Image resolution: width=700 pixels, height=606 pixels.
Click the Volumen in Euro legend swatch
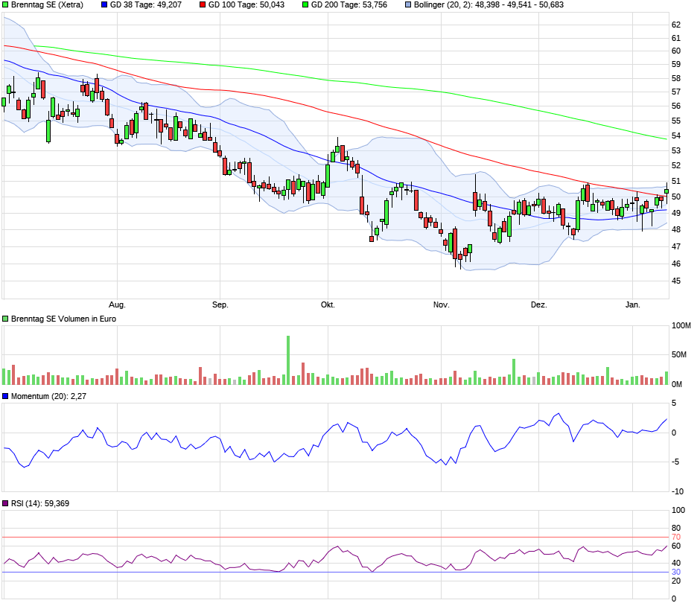coord(6,319)
